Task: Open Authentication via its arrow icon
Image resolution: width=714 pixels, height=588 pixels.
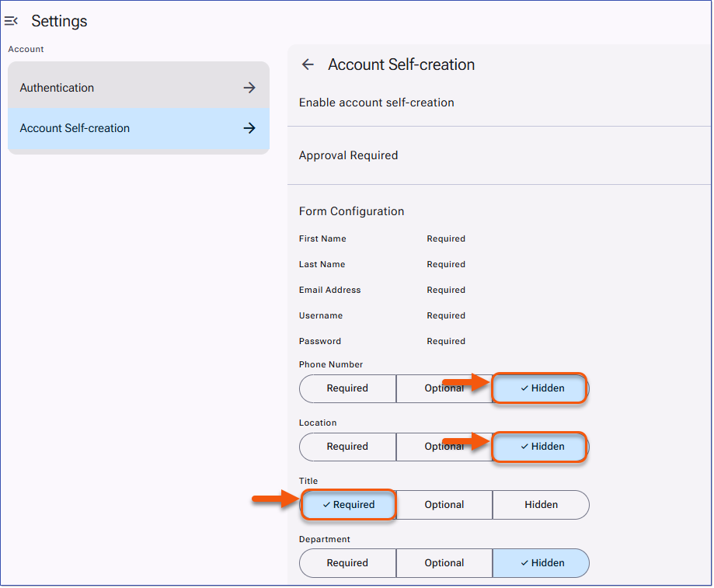Action: click(249, 88)
